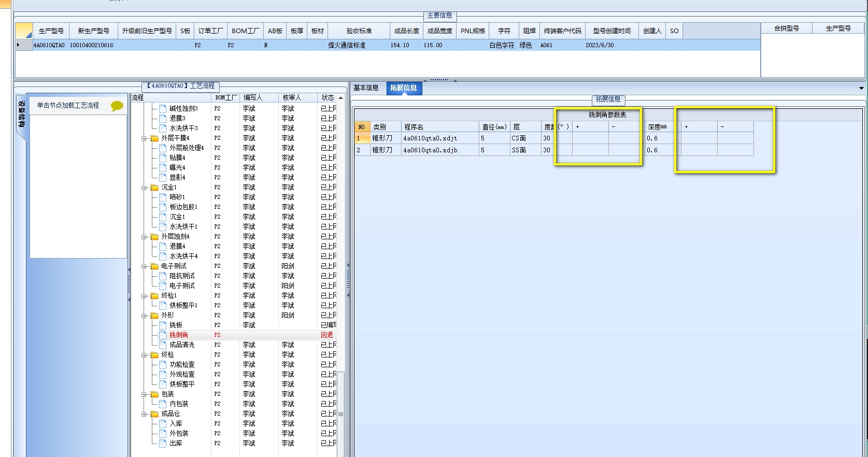The width and height of the screenshot is (868, 457).
Task: Click the 生产型号 column header in main grid
Action: click(51, 31)
